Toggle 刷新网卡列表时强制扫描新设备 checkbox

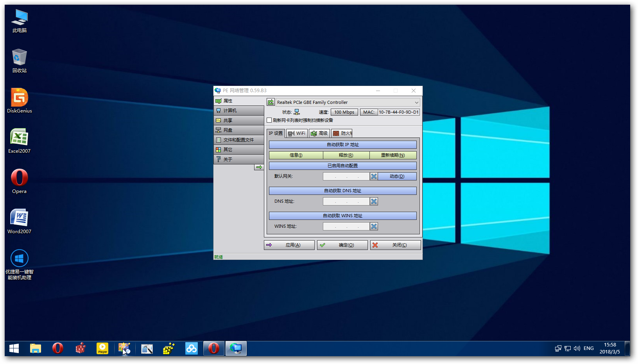click(269, 120)
